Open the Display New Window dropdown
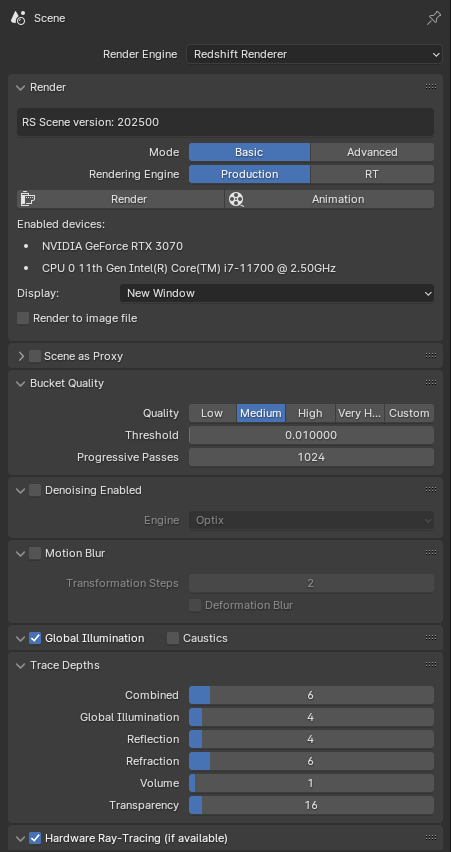Screen dimensions: 451x852 tap(277, 293)
